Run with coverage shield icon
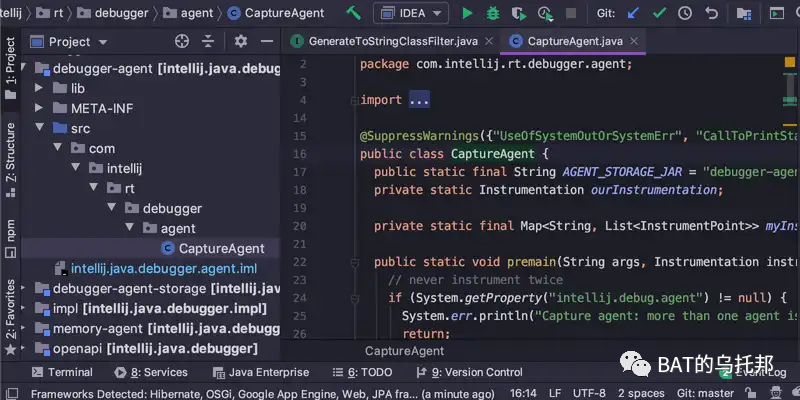Viewport: 800px width, 400px height. point(518,14)
